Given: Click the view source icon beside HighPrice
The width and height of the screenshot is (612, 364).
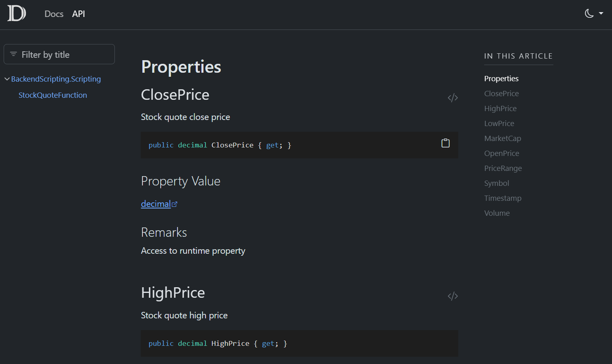Looking at the screenshot, I should coord(453,296).
